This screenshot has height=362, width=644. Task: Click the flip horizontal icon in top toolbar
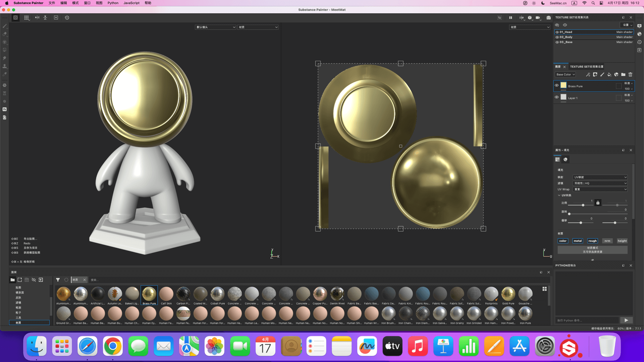pos(37,17)
